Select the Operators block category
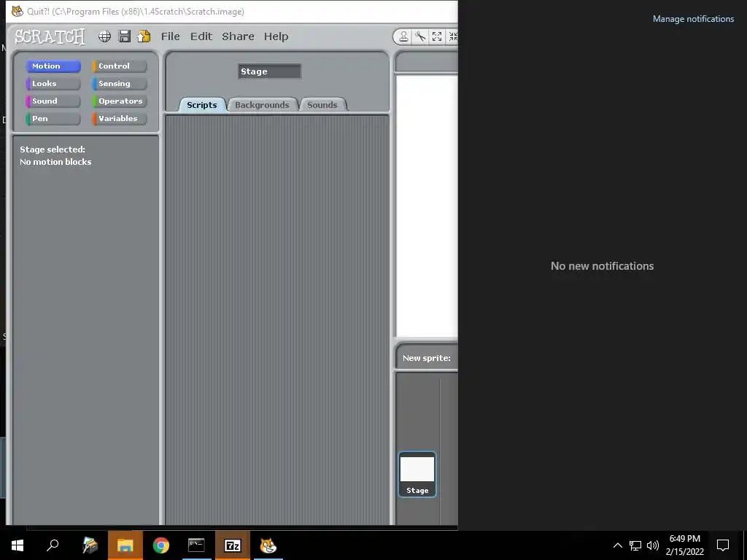Image resolution: width=747 pixels, height=560 pixels. pos(119,101)
